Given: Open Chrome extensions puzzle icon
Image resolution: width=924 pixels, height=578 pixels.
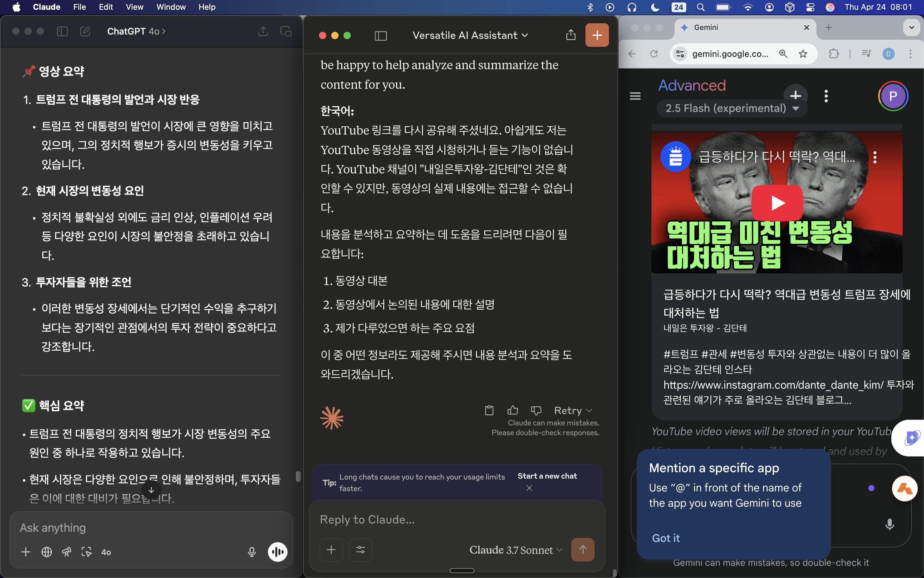Looking at the screenshot, I should 834,54.
